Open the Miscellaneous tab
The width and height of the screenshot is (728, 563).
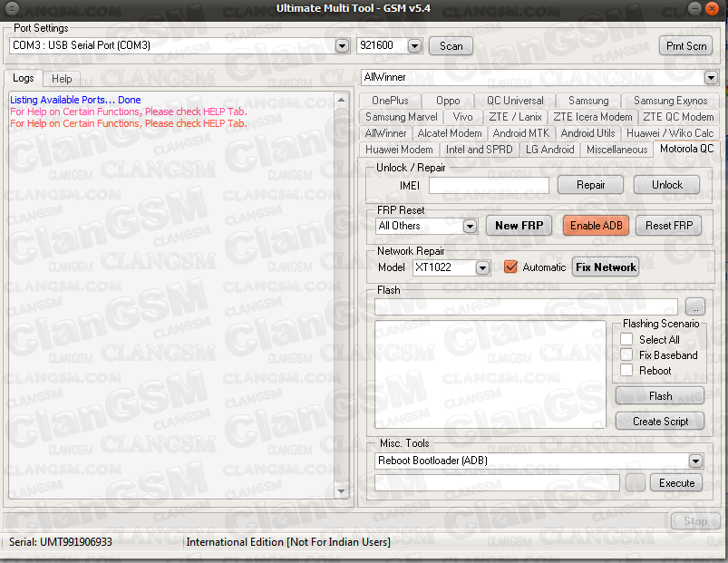616,150
